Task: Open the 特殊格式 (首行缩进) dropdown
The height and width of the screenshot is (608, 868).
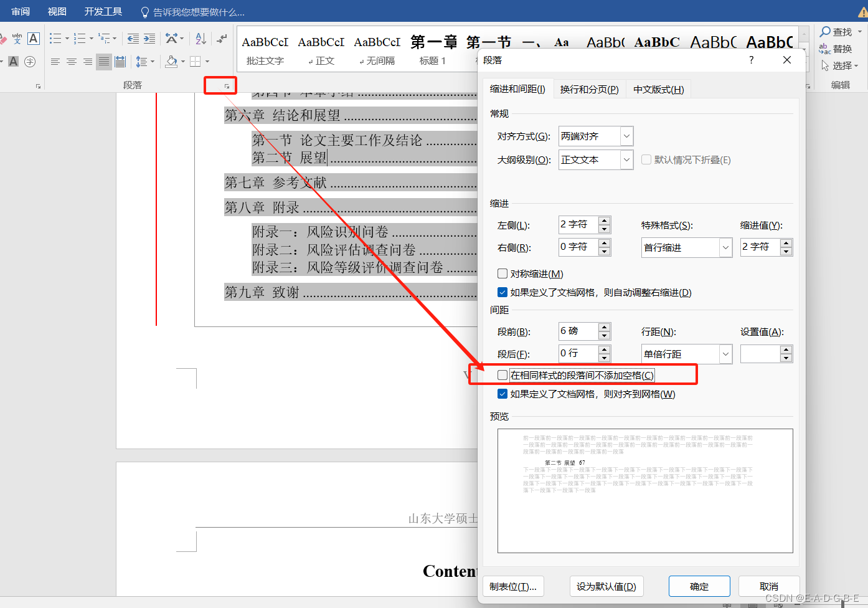Action: click(x=726, y=247)
